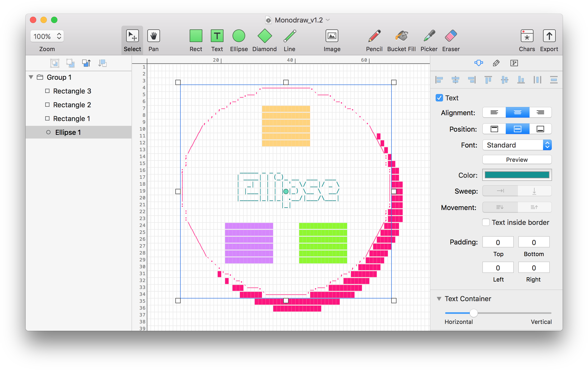This screenshot has width=588, height=370.
Task: Enable Text inside border
Action: click(x=486, y=222)
